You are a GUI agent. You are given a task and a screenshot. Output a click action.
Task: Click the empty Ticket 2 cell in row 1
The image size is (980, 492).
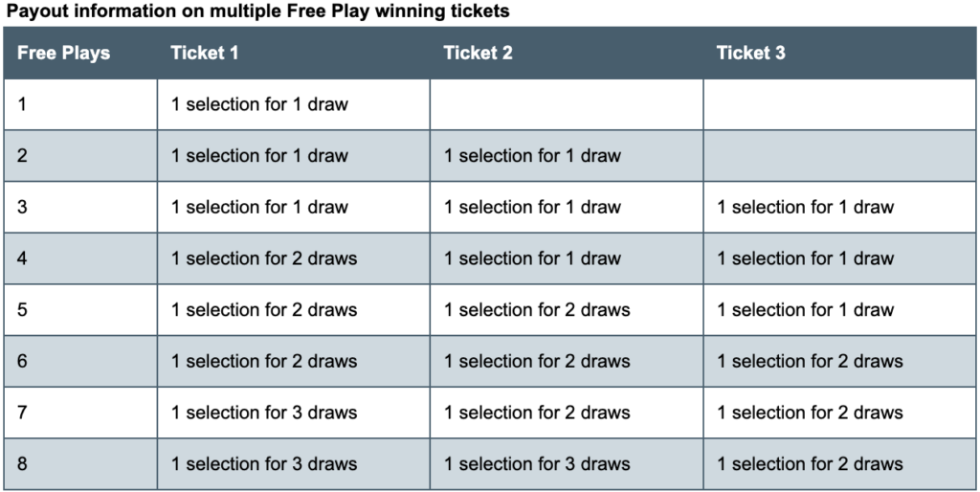(567, 104)
